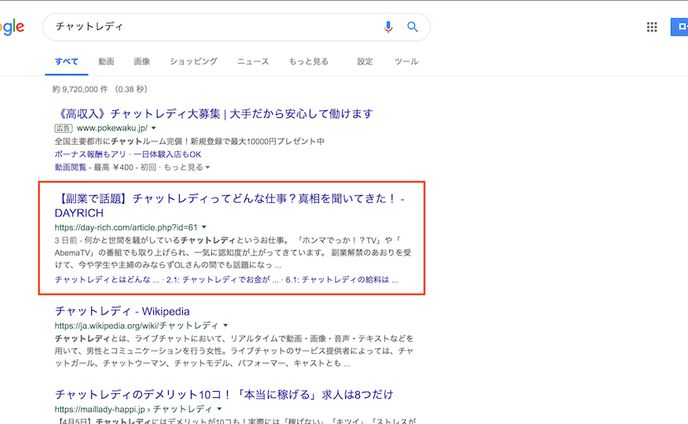
Task: Open the Google apps grid icon
Action: [x=652, y=27]
